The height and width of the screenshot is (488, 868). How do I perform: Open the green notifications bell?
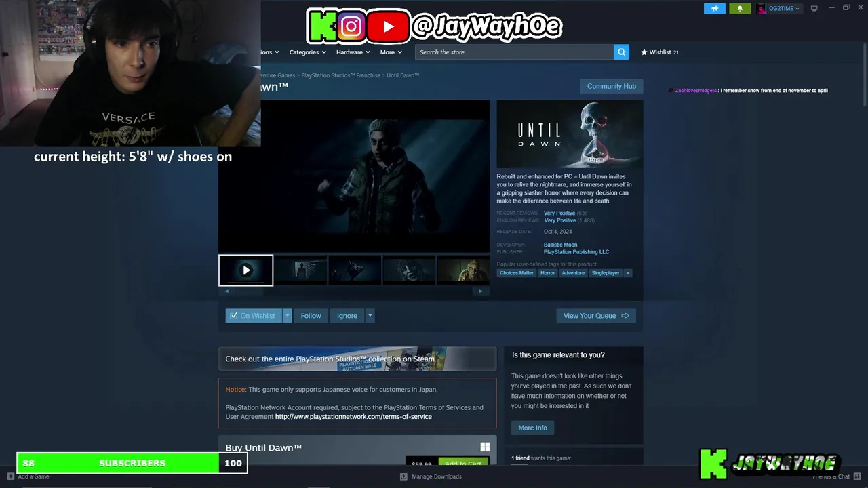pos(740,8)
